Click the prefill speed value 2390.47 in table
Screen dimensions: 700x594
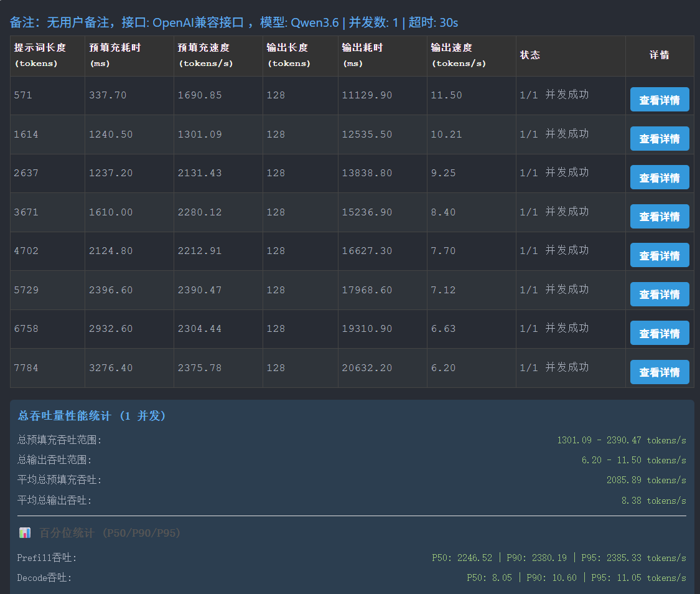pos(200,290)
